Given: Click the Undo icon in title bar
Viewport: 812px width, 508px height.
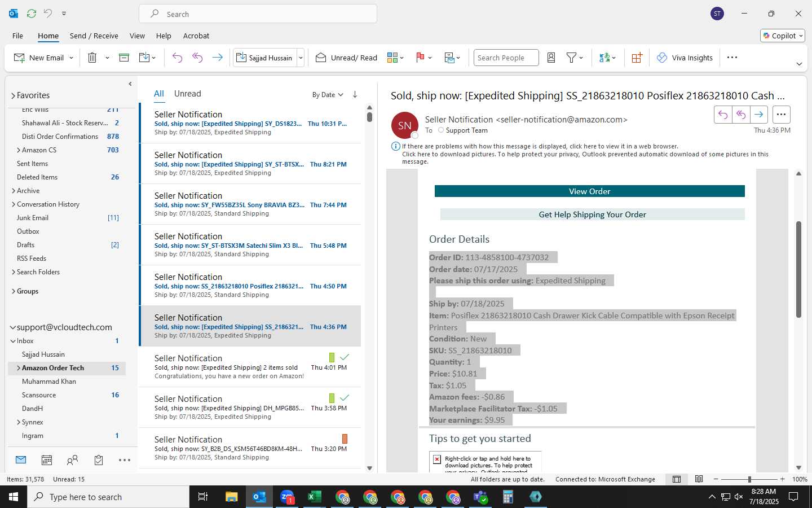Looking at the screenshot, I should (48, 13).
